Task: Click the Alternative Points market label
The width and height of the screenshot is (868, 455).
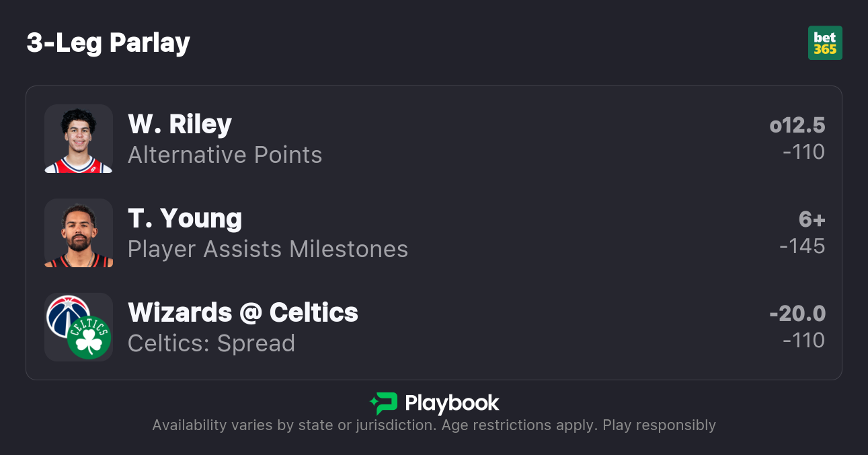Action: (225, 155)
